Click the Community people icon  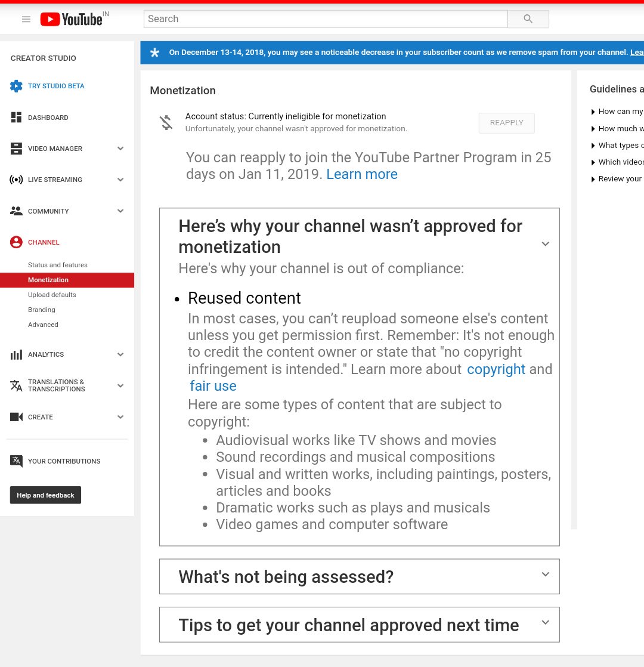tap(16, 211)
